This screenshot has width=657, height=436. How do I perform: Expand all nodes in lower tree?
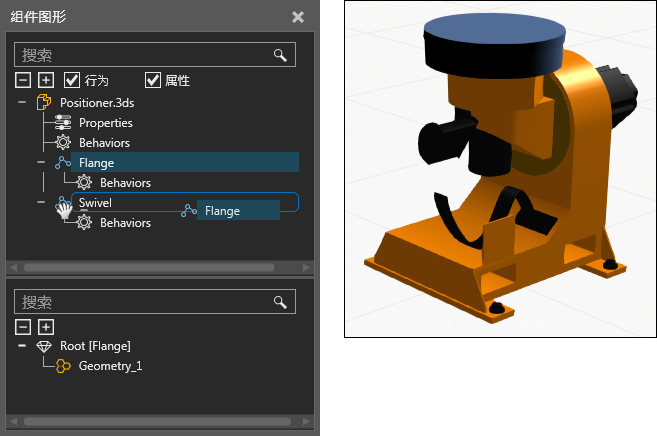pyautogui.click(x=45, y=327)
